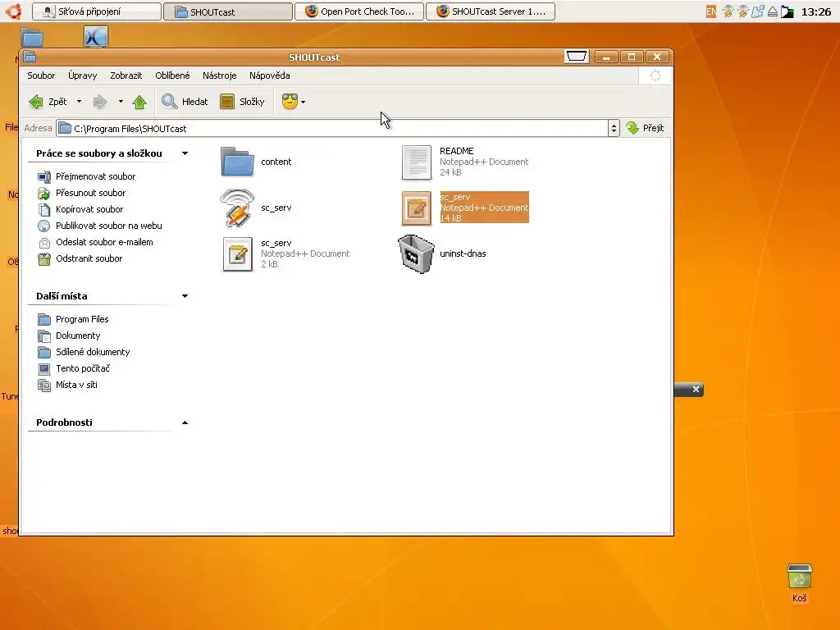The width and height of the screenshot is (840, 630).
Task: Click Přejmenovat soubor icon
Action: 44,177
